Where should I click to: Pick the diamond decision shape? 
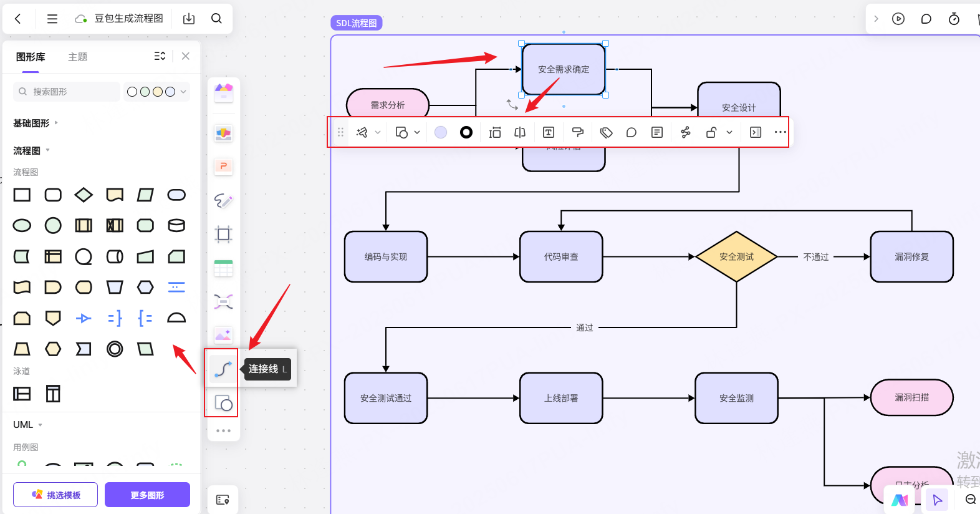click(84, 195)
